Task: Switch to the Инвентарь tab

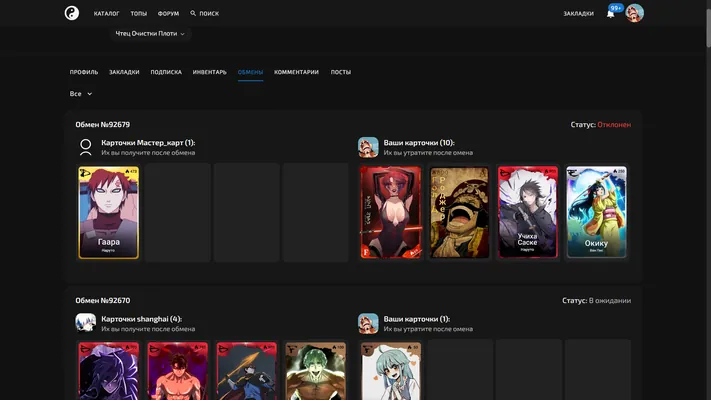Action: coord(209,72)
